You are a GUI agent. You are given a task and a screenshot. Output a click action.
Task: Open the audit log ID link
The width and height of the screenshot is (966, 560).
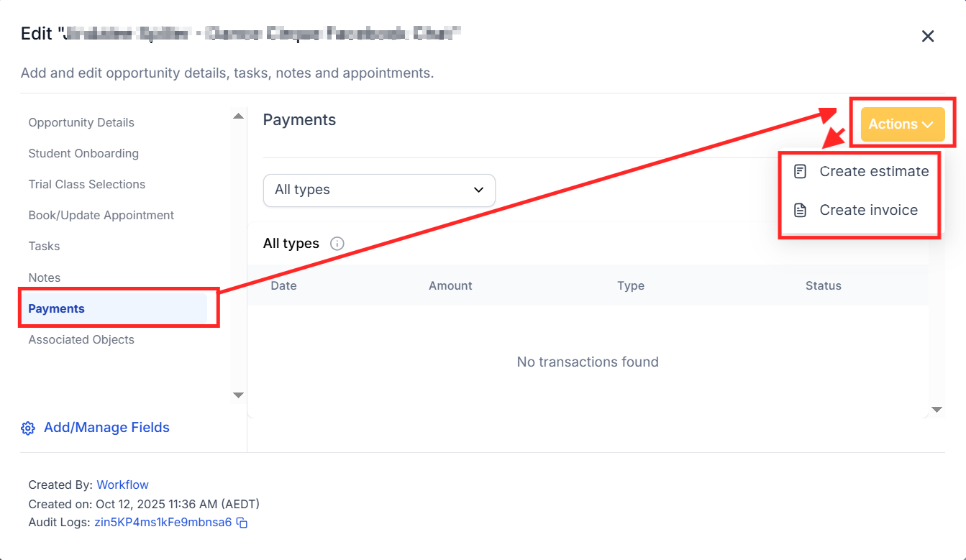point(163,523)
